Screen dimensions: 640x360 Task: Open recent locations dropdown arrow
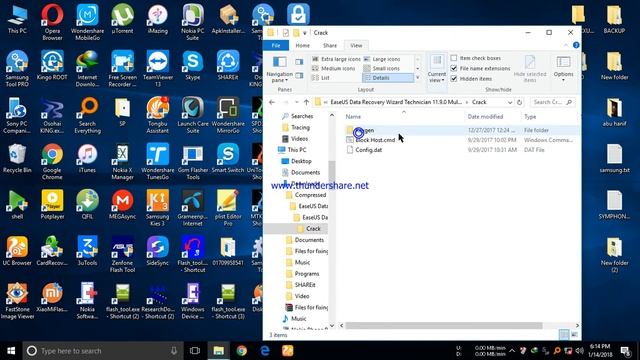point(296,102)
